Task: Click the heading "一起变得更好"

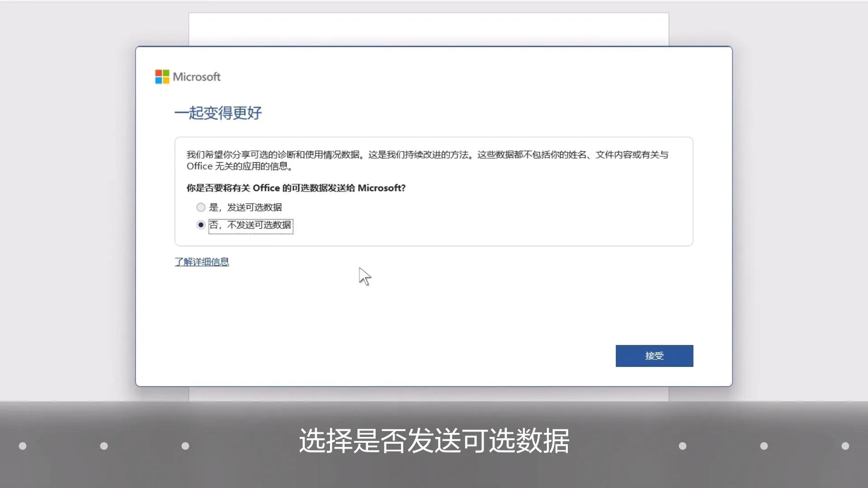Action: 218,113
